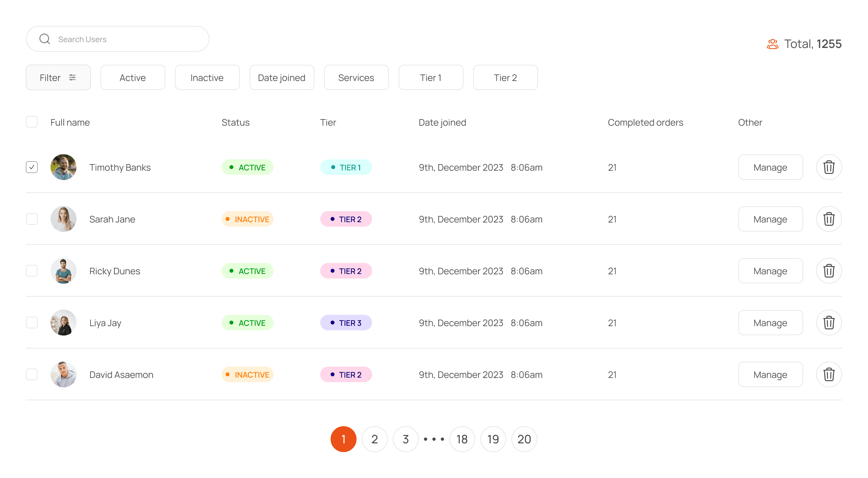Click trash icon in Sarah Jane row

[x=828, y=219]
